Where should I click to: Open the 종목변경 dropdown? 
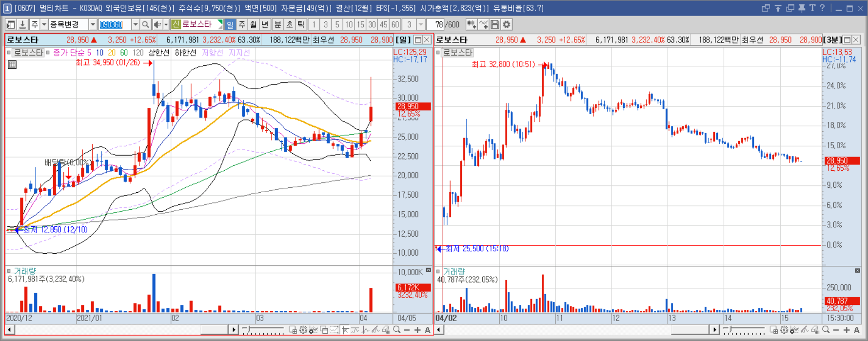[93, 24]
